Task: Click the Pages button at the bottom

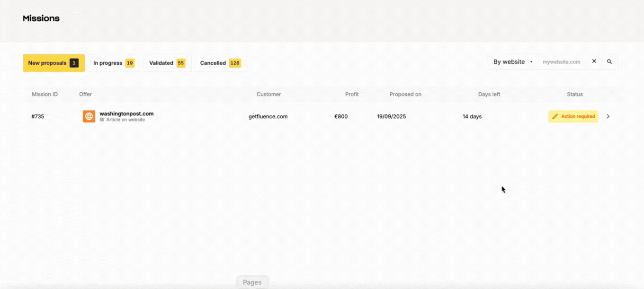Action: 252,282
